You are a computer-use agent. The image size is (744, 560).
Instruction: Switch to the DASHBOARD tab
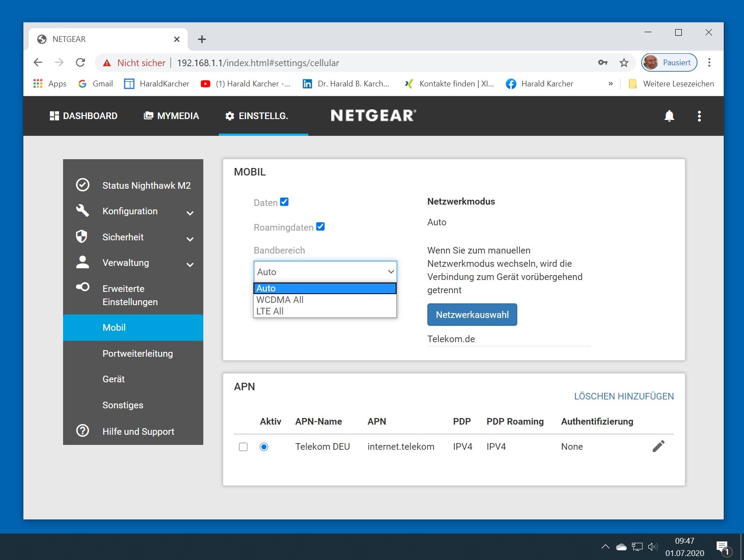click(x=83, y=116)
